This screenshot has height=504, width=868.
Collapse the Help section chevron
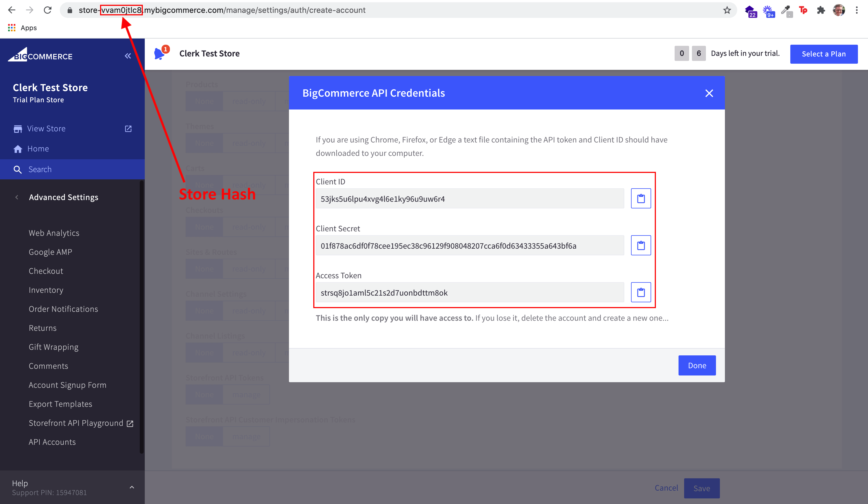click(x=132, y=487)
